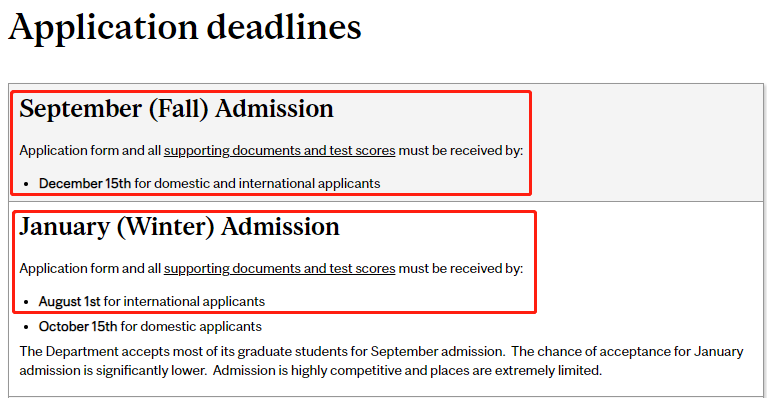767x398 pixels.
Task: Click 'Application form and all' in September section
Action: click(90, 151)
